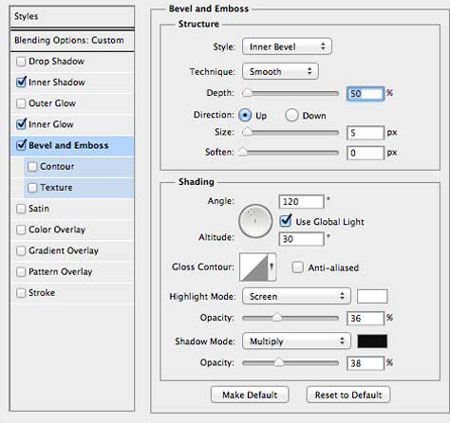Click the white highlight color swatch
Viewport: 450px width, 423px height.
point(372,296)
